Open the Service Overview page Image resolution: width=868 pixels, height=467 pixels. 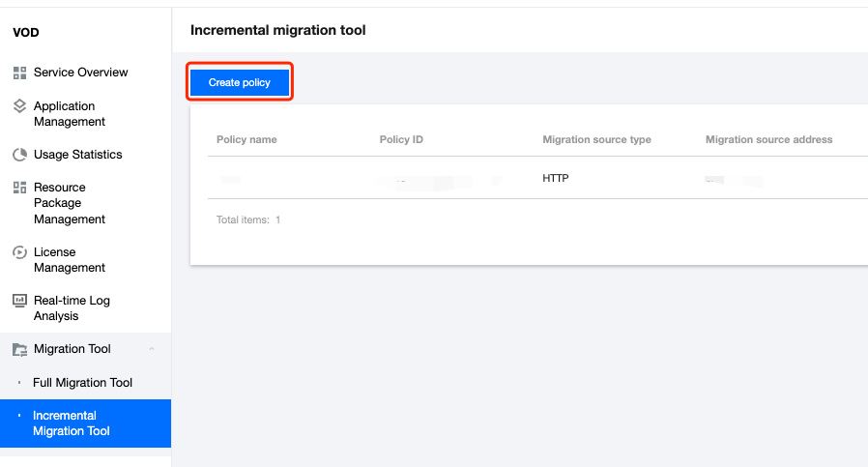[80, 73]
